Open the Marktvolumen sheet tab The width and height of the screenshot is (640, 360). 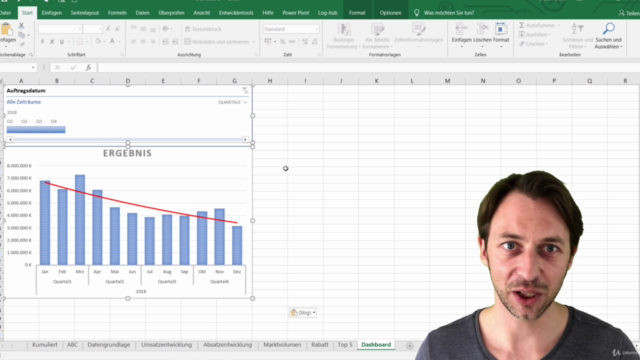click(x=282, y=345)
